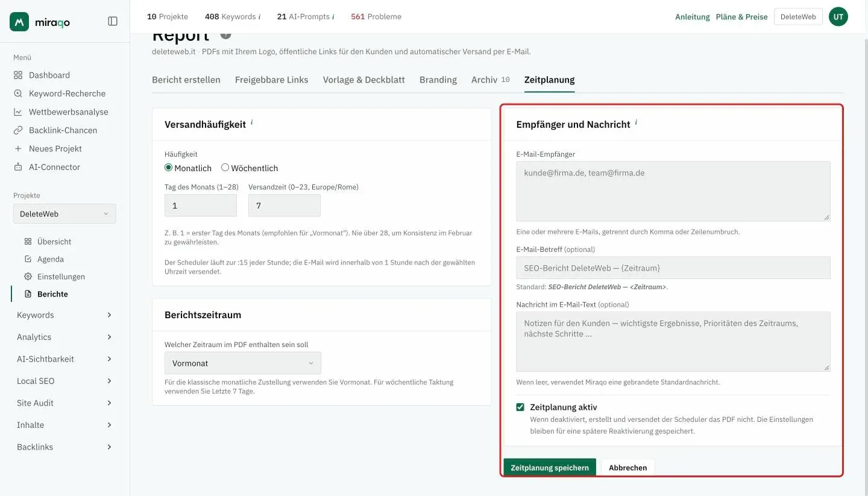Select the Monatlich radio button

pyautogui.click(x=169, y=168)
